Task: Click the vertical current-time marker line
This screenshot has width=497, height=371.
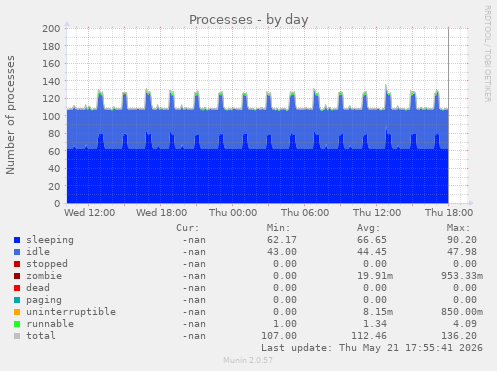Action: pos(448,116)
